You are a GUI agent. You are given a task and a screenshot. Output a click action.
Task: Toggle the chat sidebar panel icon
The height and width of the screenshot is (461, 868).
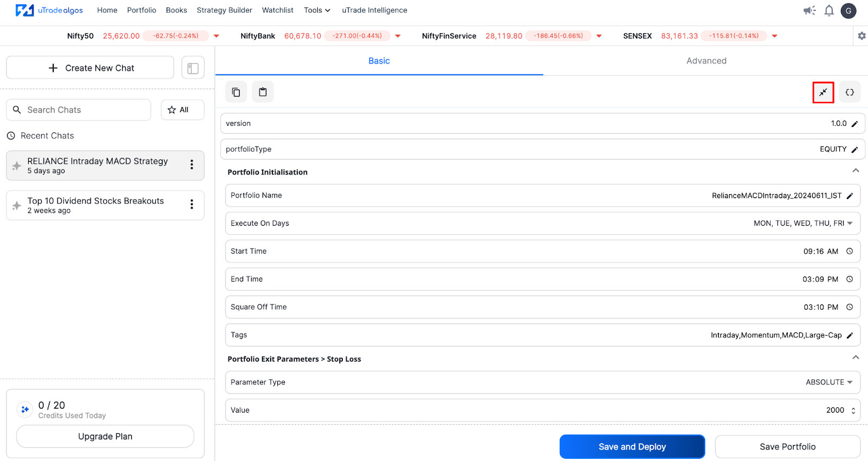pyautogui.click(x=193, y=68)
